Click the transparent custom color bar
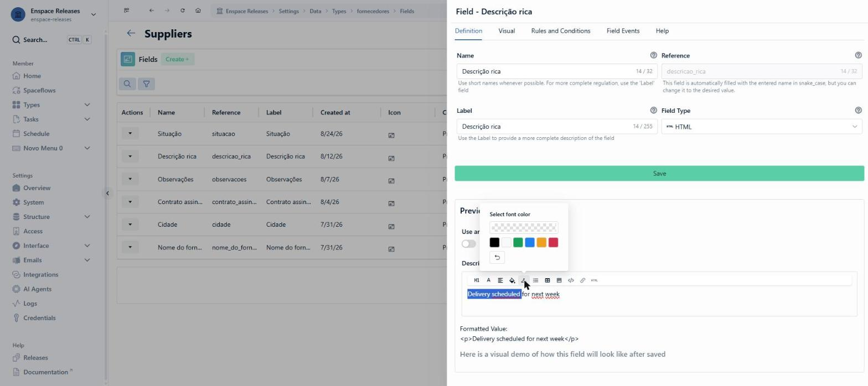This screenshot has width=868, height=386. click(x=524, y=227)
